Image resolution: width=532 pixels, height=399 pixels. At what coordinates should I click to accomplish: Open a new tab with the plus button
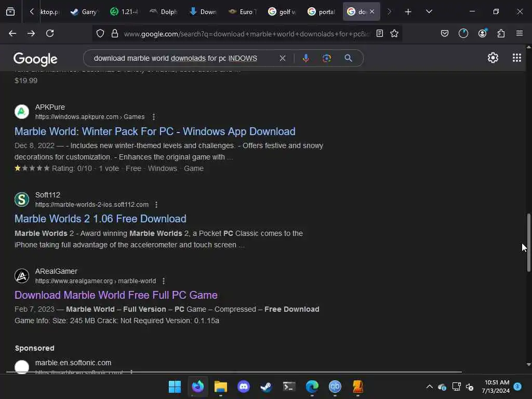pyautogui.click(x=408, y=12)
